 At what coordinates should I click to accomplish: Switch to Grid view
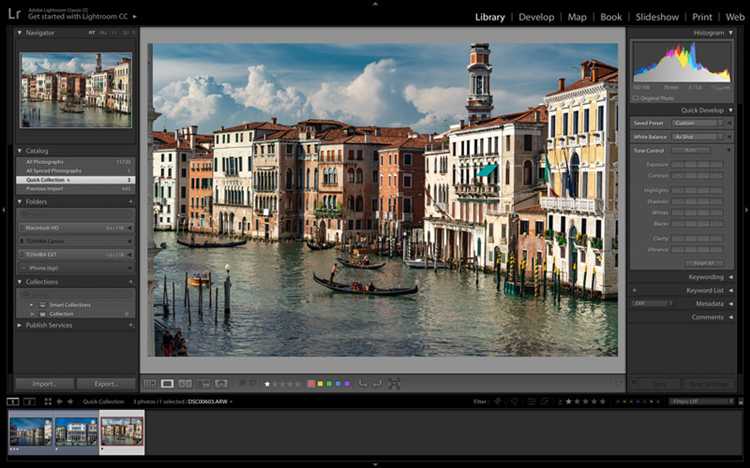tap(150, 384)
